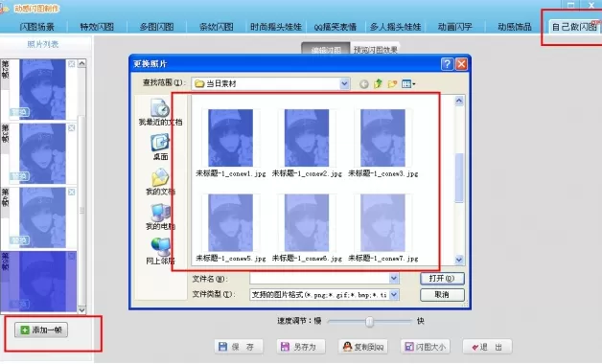This screenshot has height=364, width=602.
Task: Switch to the 动感饰品 tab
Action: tap(515, 27)
